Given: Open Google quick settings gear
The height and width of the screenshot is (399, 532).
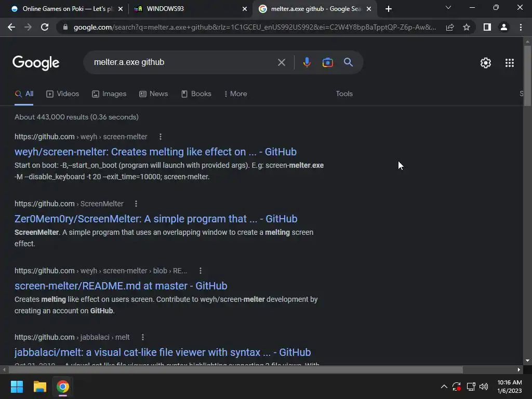Looking at the screenshot, I should point(486,63).
